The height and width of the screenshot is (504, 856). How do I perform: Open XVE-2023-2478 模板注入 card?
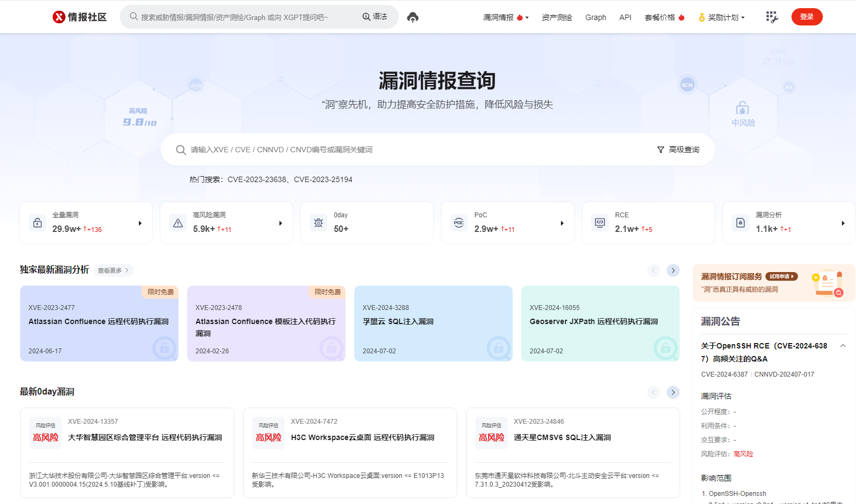coord(266,324)
